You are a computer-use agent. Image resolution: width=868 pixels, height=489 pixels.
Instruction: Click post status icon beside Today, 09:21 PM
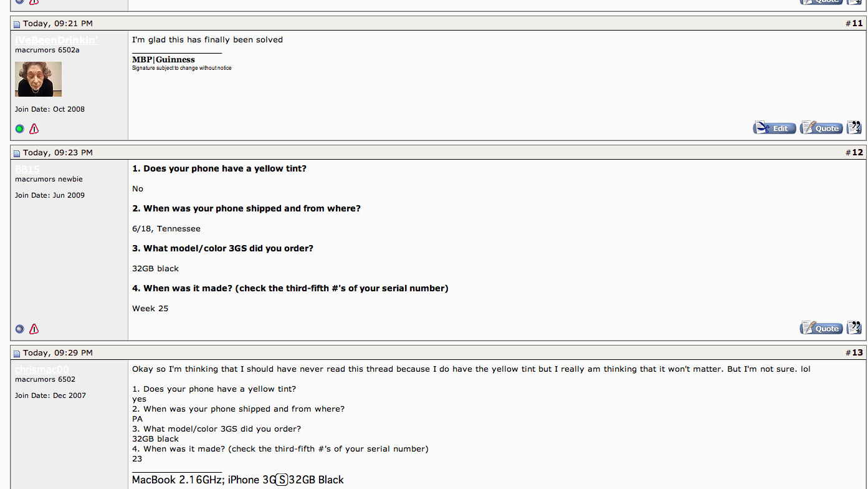pos(17,24)
